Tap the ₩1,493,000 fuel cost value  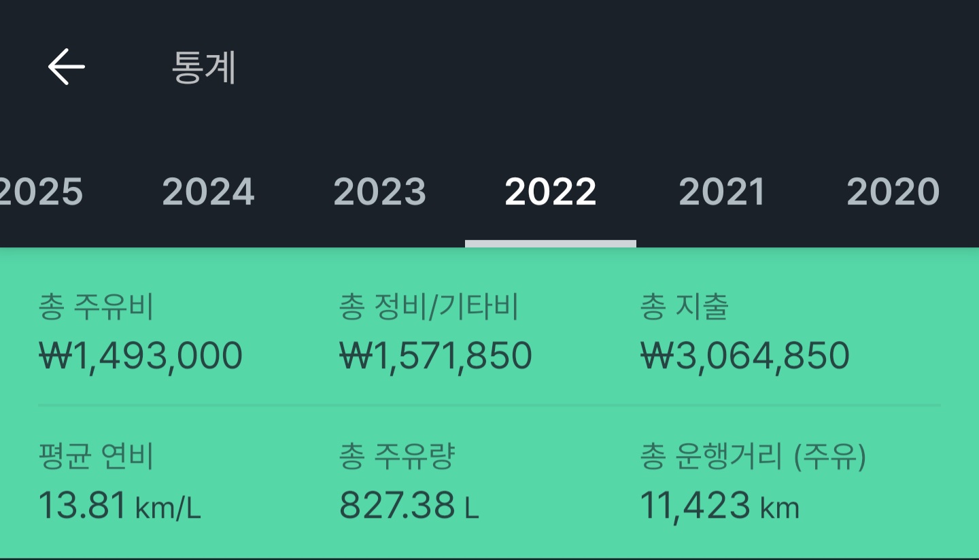140,355
